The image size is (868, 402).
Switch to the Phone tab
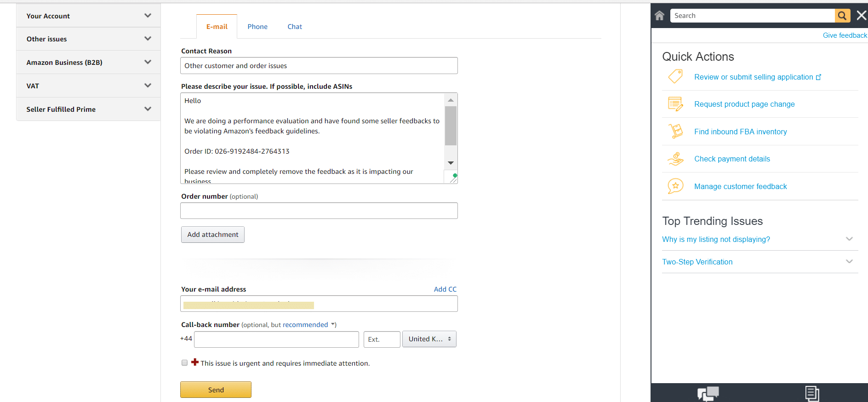[257, 27]
